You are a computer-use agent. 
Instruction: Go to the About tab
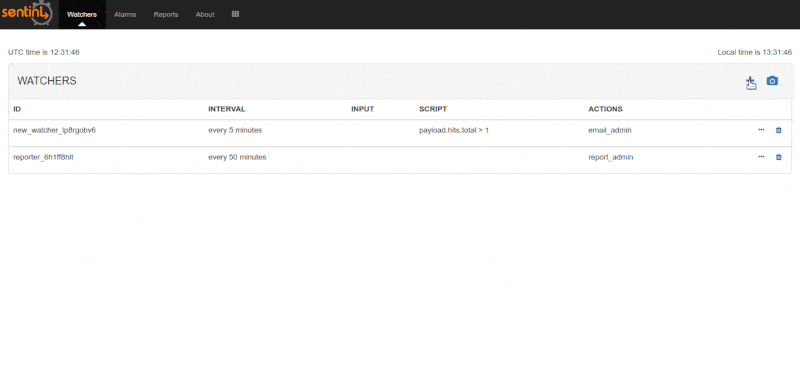pos(205,14)
